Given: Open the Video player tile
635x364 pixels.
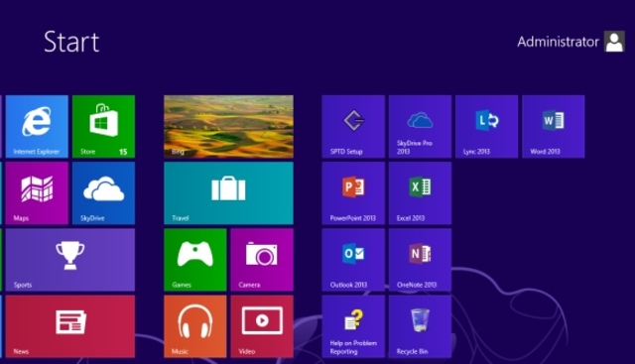Looking at the screenshot, I should pyautogui.click(x=262, y=326).
